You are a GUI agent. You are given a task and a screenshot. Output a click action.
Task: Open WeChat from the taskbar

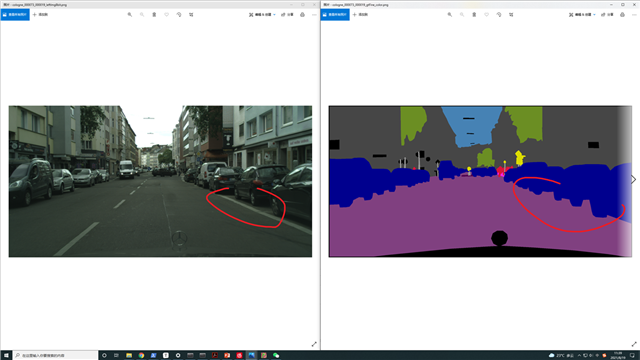click(276, 356)
